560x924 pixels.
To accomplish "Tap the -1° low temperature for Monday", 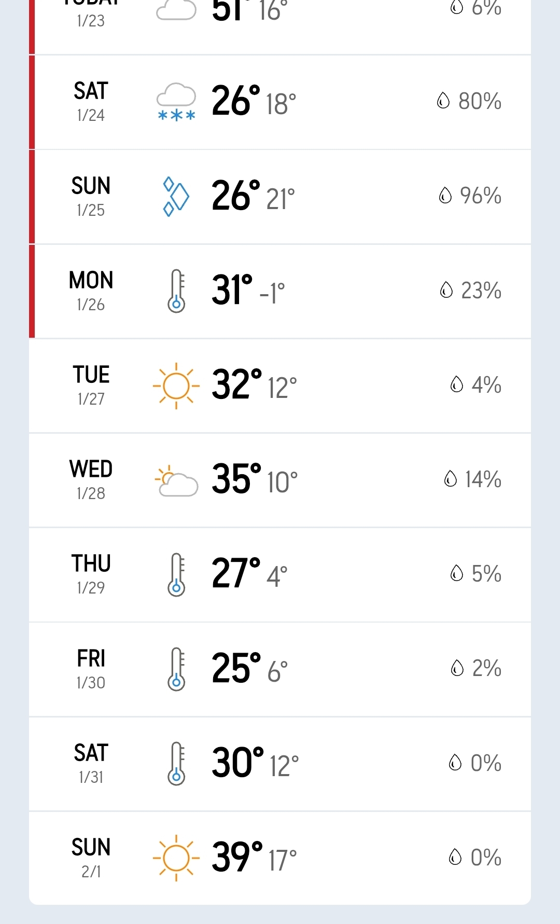I will coord(272,293).
